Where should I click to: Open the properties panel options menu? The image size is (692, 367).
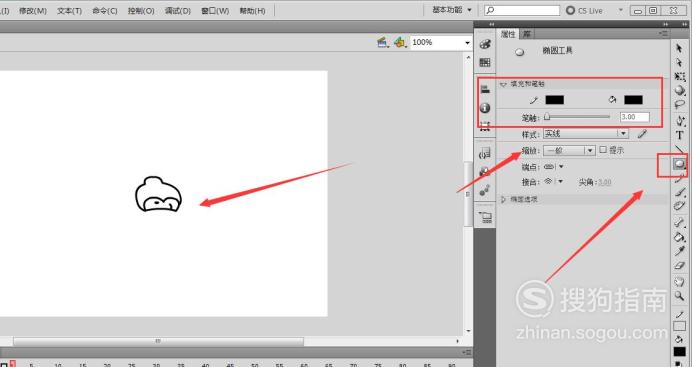663,34
